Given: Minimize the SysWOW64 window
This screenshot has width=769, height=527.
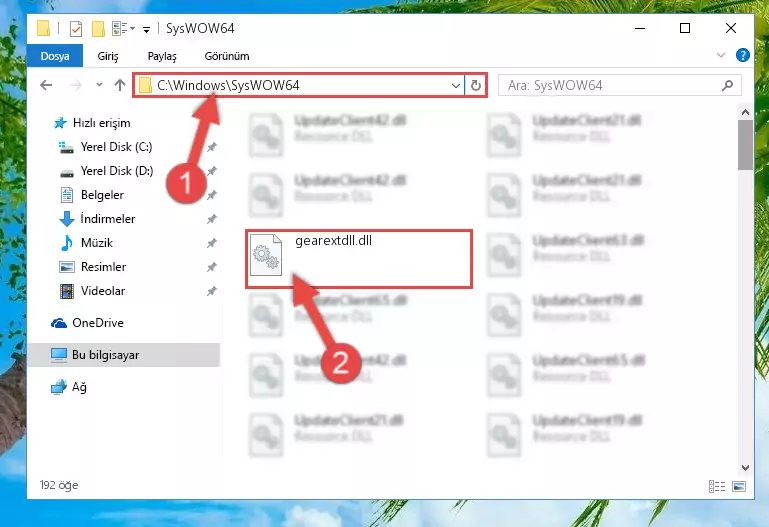Looking at the screenshot, I should 640,28.
